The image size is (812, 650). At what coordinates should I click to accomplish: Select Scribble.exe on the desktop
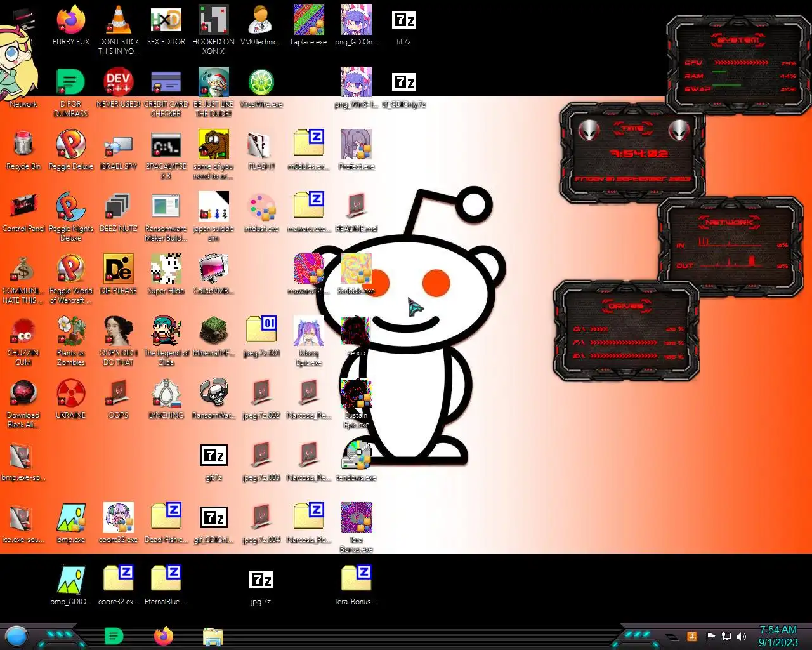(357, 274)
